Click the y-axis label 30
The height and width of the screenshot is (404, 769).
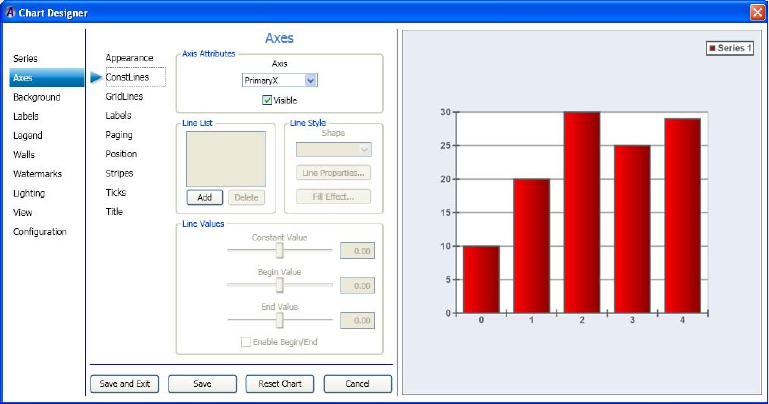tap(445, 112)
